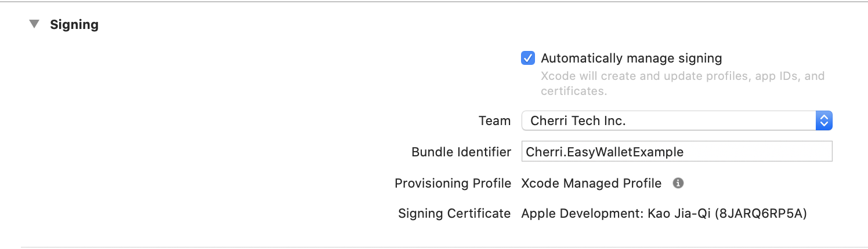Click the Cherri.EasyWalletExample text in field
This screenshot has height=249, width=868.
[x=605, y=152]
